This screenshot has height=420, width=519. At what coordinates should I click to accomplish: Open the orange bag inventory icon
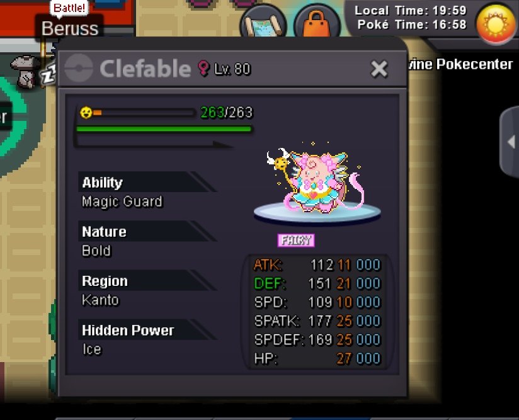317,22
